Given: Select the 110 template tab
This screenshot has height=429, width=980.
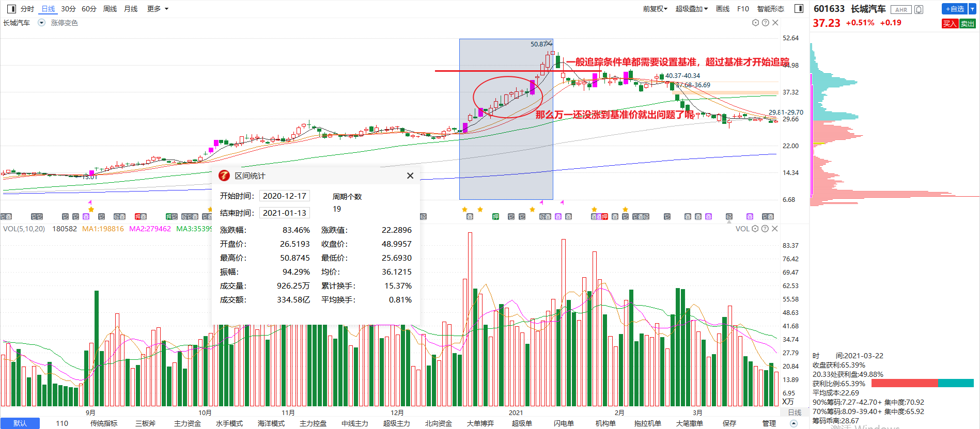Looking at the screenshot, I should pos(62,423).
